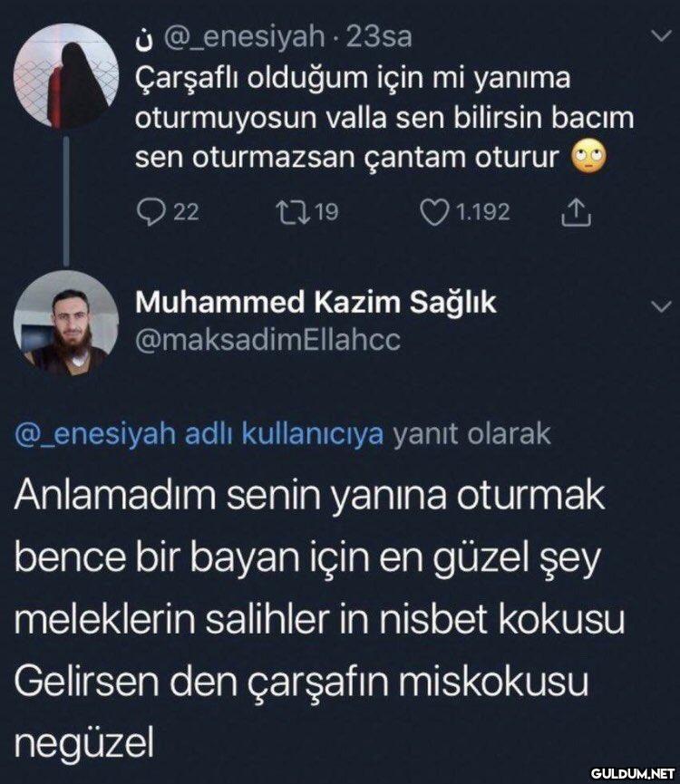680x784 pixels.
Task: Open the chador-wearing user's profile picture
Action: 66,76
